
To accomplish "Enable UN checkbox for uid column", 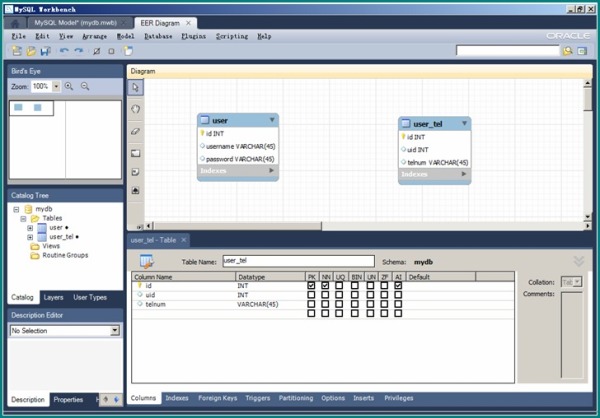I will point(370,295).
